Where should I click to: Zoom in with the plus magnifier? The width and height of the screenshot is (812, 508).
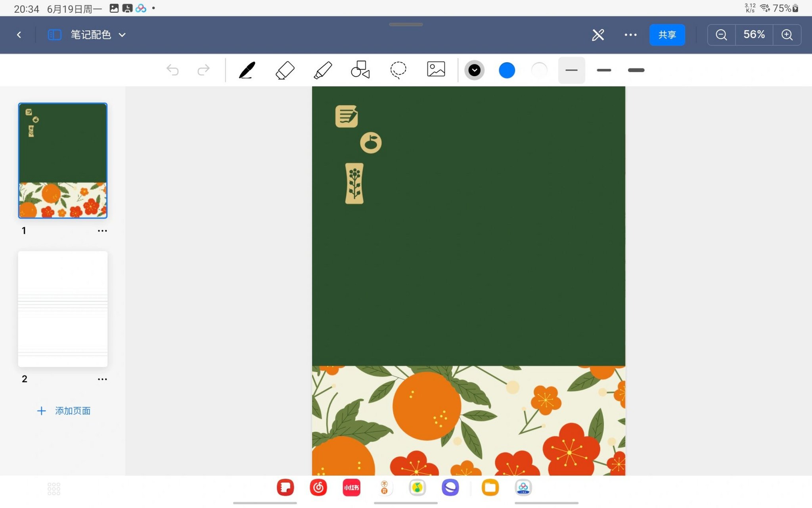787,35
